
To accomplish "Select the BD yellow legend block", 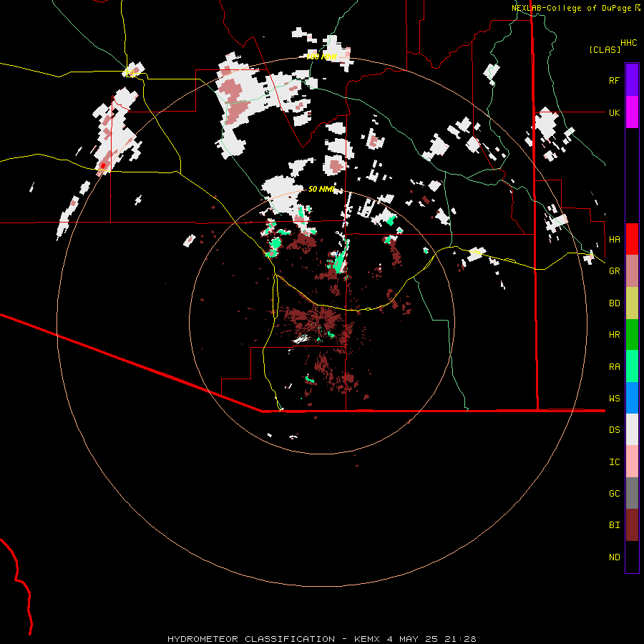I will pos(632,303).
